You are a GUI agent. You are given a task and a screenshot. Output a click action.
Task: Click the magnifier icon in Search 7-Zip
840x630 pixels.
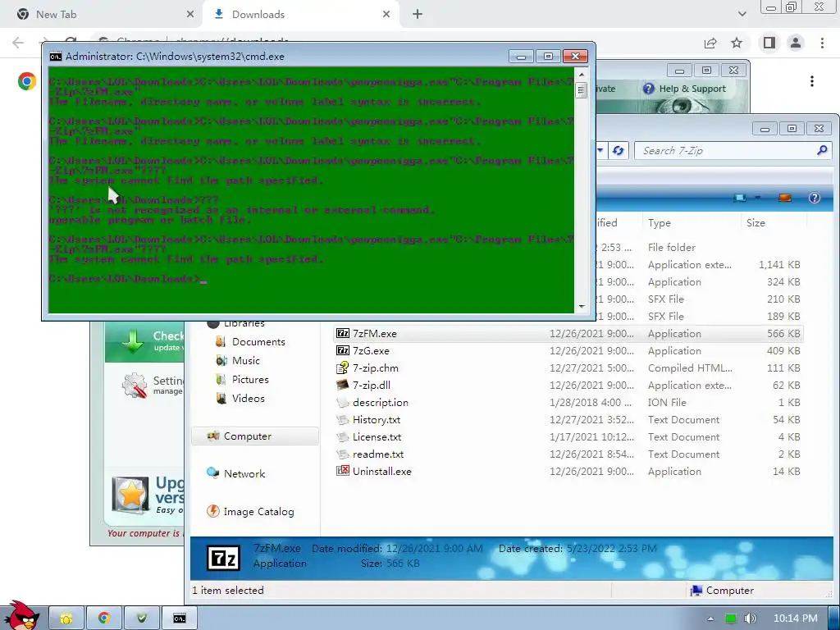click(822, 151)
